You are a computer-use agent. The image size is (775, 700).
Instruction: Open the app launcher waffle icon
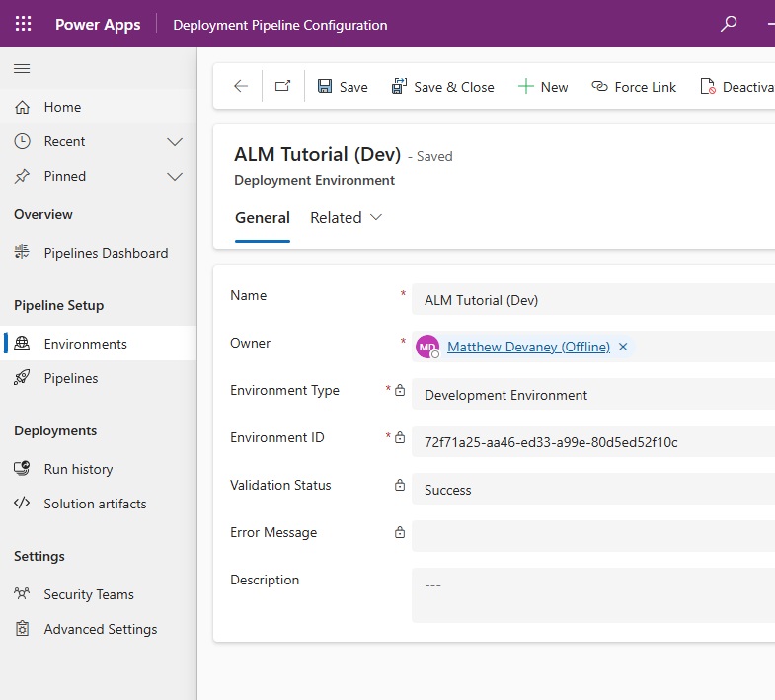click(24, 24)
